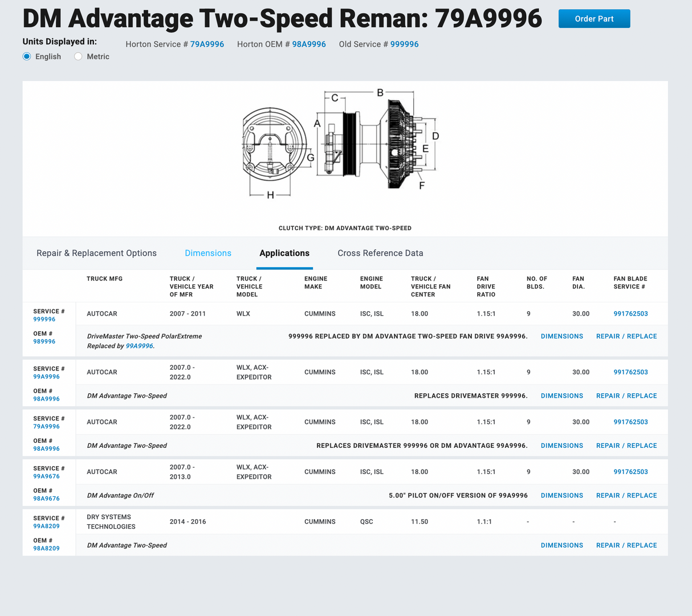The width and height of the screenshot is (692, 616).
Task: Open the Repair & Replacement Options tab
Action: pos(96,253)
